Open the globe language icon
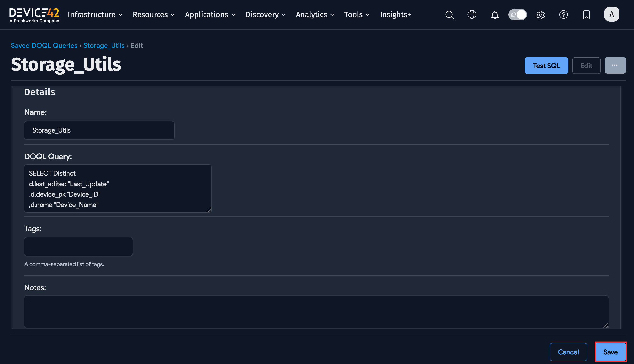Image resolution: width=634 pixels, height=364 pixels. (x=472, y=15)
